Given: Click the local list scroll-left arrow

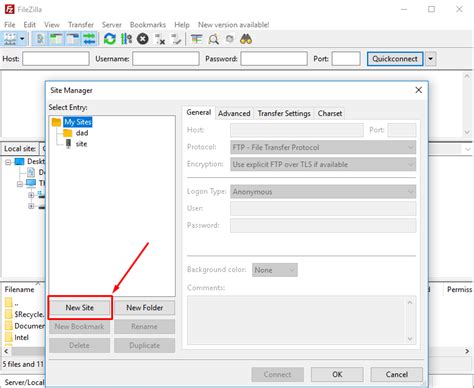Looking at the screenshot, I should pyautogui.click(x=6, y=351).
